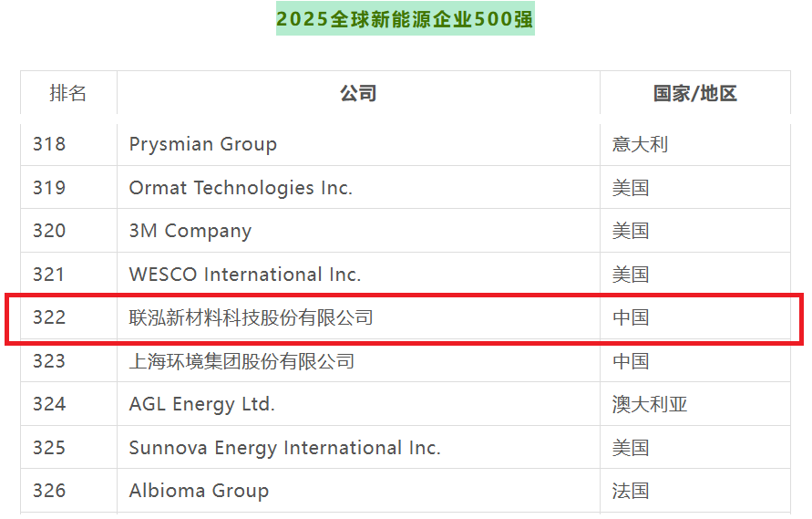Click the 法国 country cell

click(631, 491)
